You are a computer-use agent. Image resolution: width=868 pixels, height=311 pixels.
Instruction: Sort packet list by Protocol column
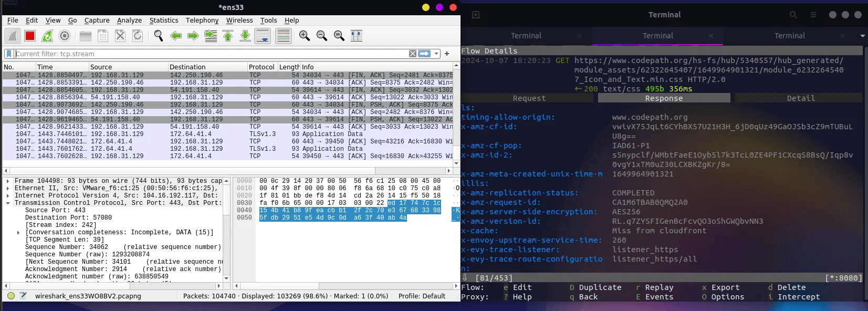click(262, 67)
